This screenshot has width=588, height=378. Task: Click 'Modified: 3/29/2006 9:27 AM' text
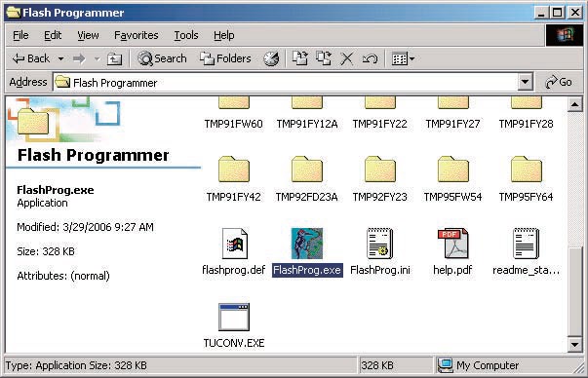coord(85,227)
